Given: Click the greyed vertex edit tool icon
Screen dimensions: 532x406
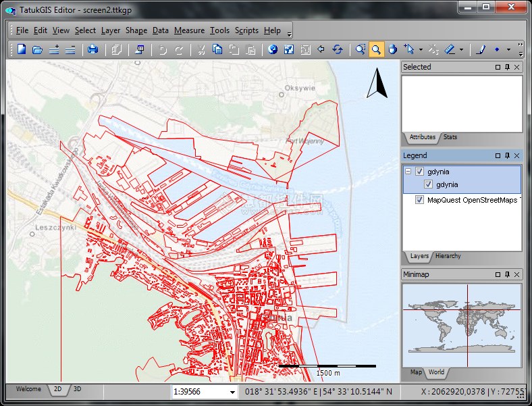Looking at the screenshot, I should pos(433,49).
